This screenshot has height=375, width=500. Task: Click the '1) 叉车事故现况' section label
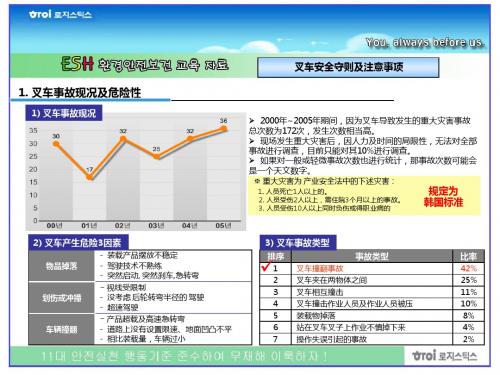[64, 113]
